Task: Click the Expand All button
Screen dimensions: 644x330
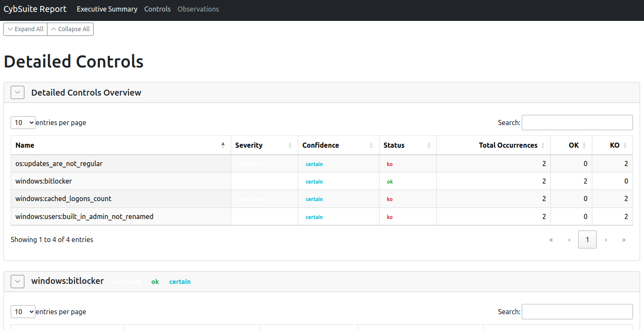Action: point(26,29)
